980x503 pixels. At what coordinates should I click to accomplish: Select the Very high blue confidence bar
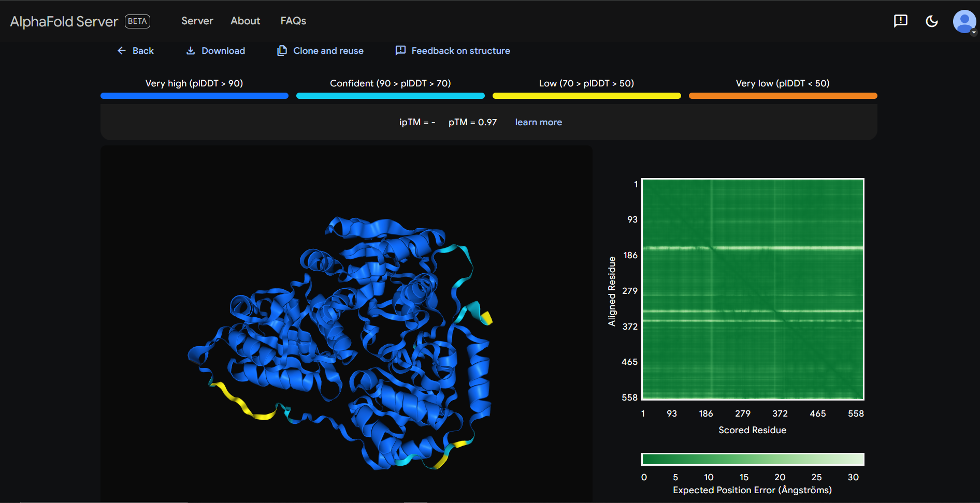(x=194, y=96)
